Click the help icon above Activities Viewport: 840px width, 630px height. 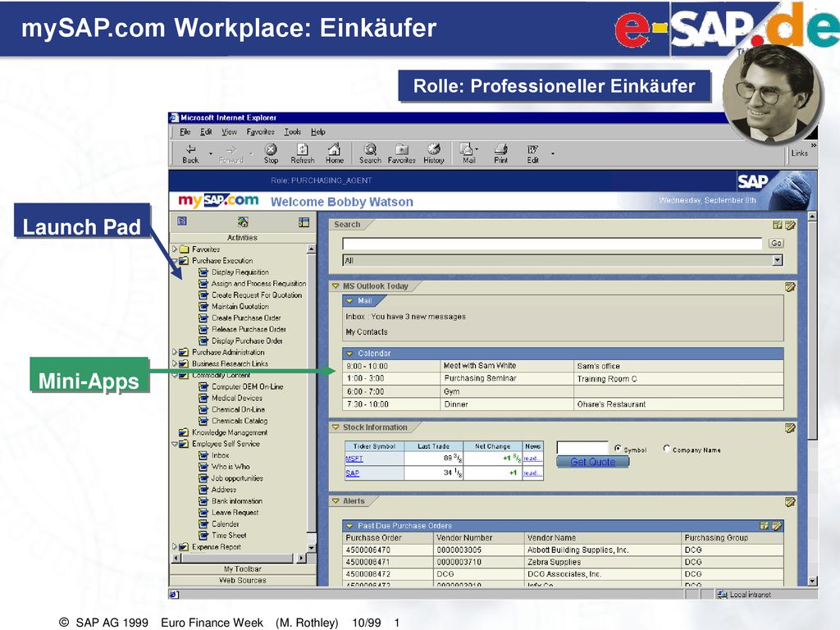[x=182, y=221]
